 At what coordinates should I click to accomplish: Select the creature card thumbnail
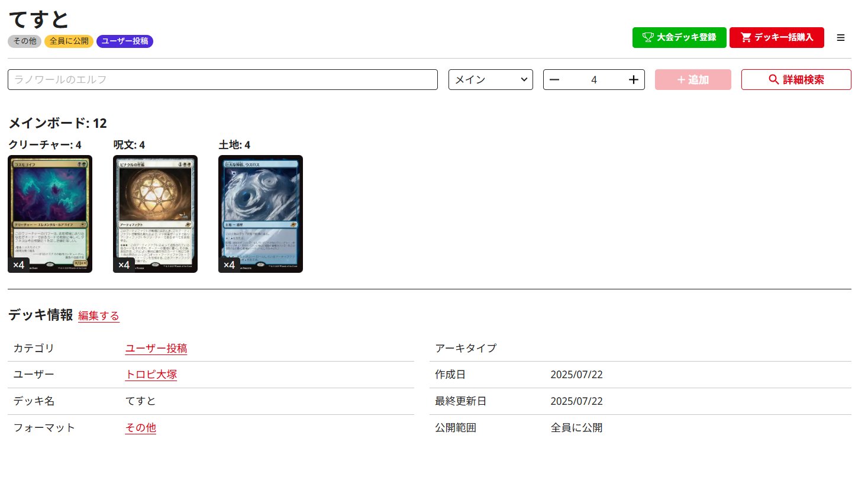pos(50,214)
